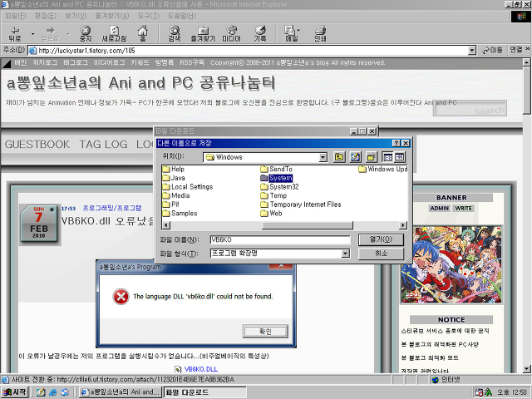Click the address bar URL field
Viewport: 532px width, 399px height.
click(x=248, y=51)
